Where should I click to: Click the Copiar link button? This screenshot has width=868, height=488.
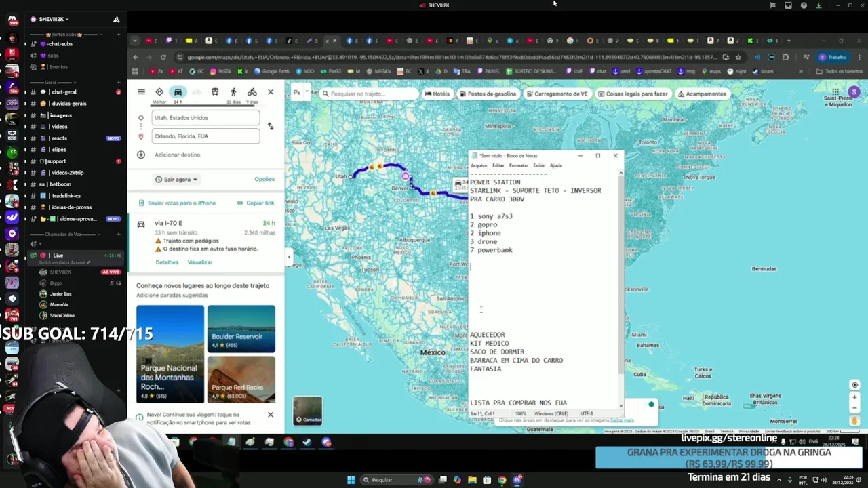click(x=256, y=203)
